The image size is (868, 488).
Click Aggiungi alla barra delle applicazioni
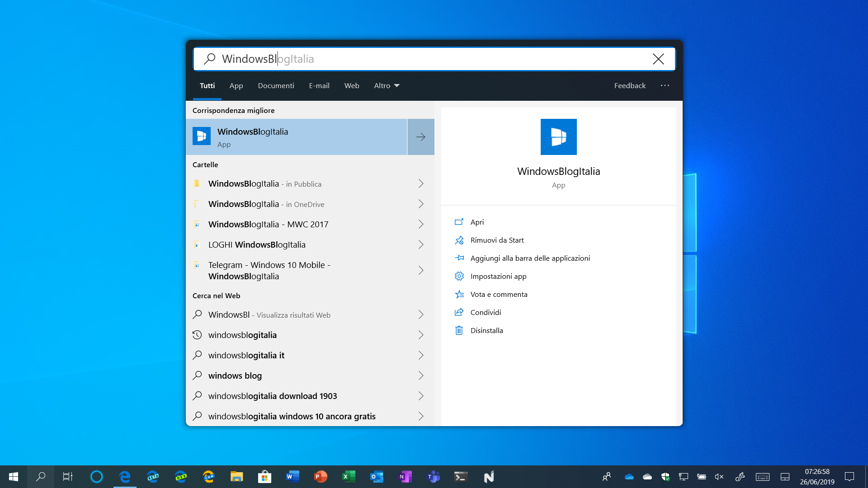pyautogui.click(x=530, y=258)
